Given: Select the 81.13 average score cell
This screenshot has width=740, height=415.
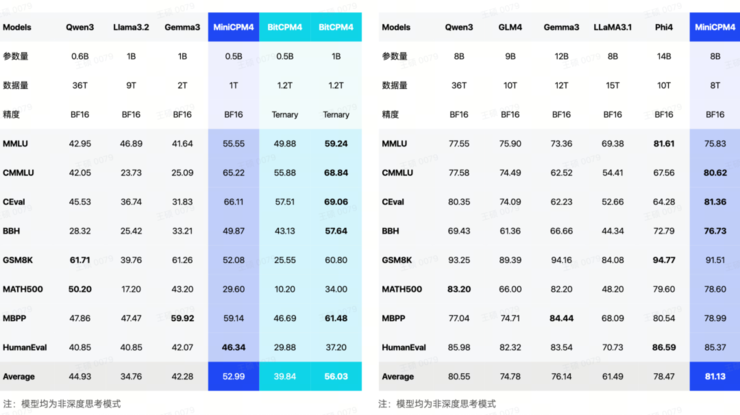Looking at the screenshot, I should [x=715, y=376].
